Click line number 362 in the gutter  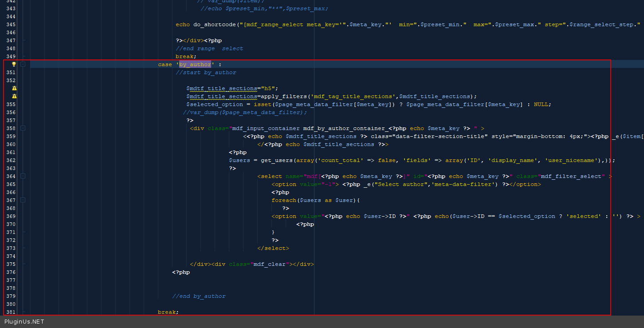tap(11, 160)
